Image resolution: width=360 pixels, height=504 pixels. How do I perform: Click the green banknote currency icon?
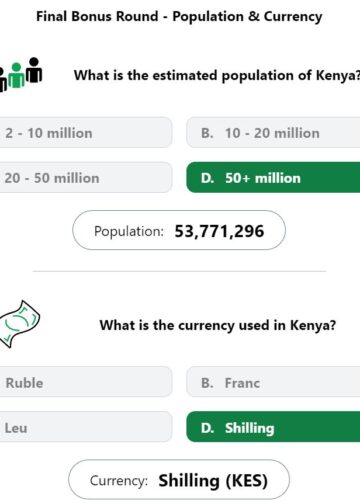20,324
